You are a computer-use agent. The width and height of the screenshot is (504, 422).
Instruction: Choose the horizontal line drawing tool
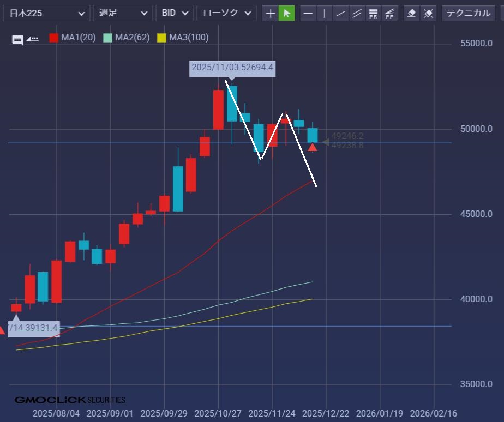pyautogui.click(x=308, y=13)
